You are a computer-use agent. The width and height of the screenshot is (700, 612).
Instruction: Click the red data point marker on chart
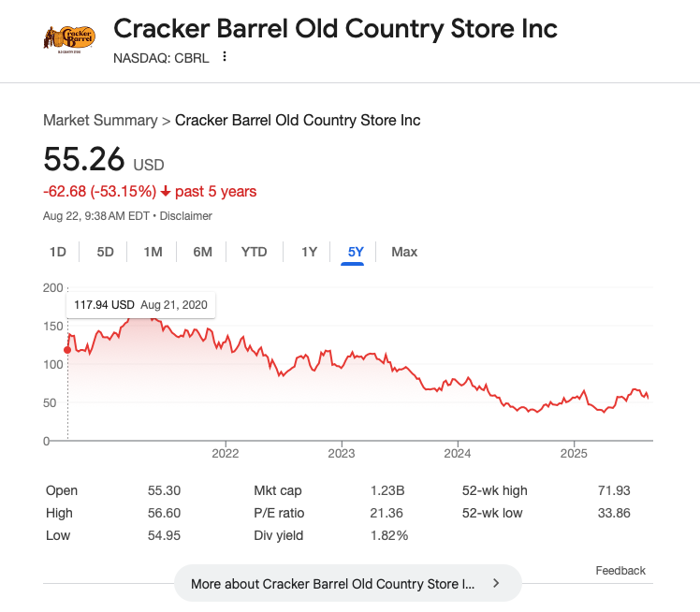pyautogui.click(x=67, y=350)
